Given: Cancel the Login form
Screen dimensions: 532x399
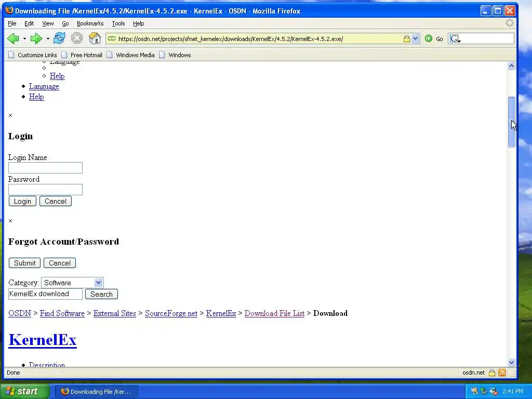Looking at the screenshot, I should 56,201.
